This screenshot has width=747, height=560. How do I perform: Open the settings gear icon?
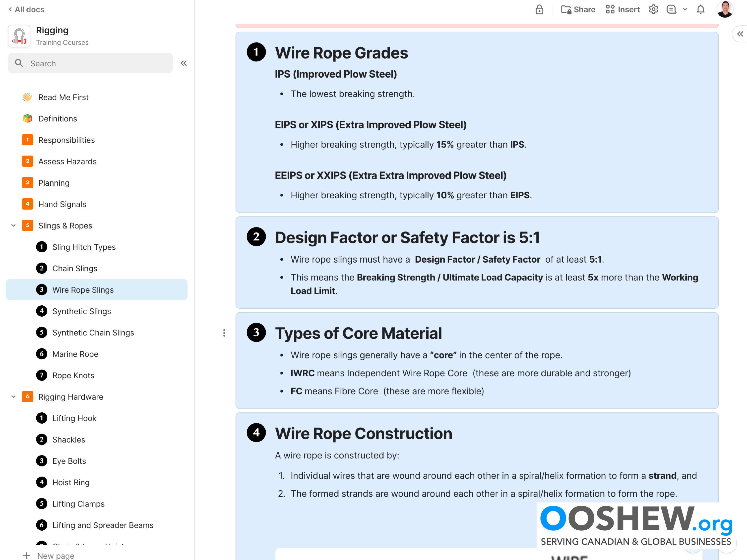pyautogui.click(x=653, y=9)
